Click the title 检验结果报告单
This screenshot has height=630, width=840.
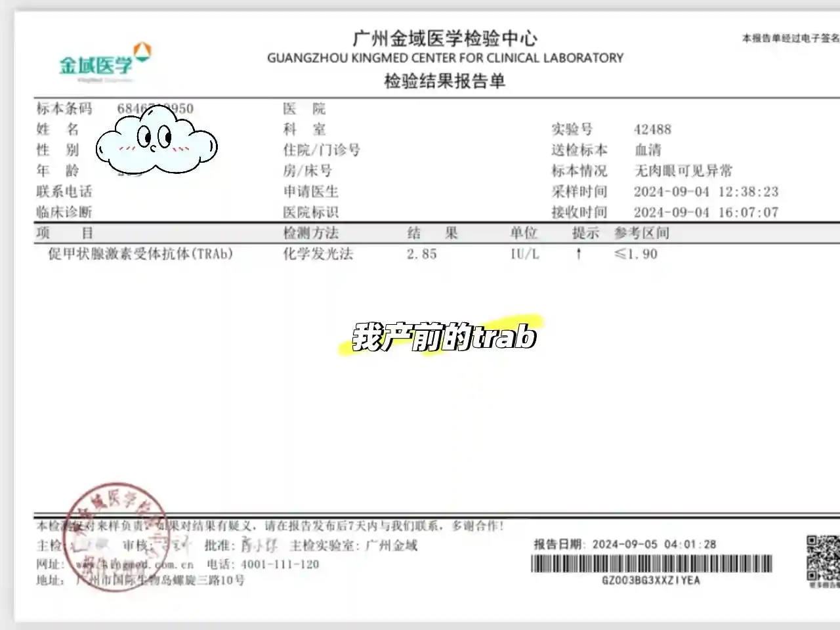[444, 81]
